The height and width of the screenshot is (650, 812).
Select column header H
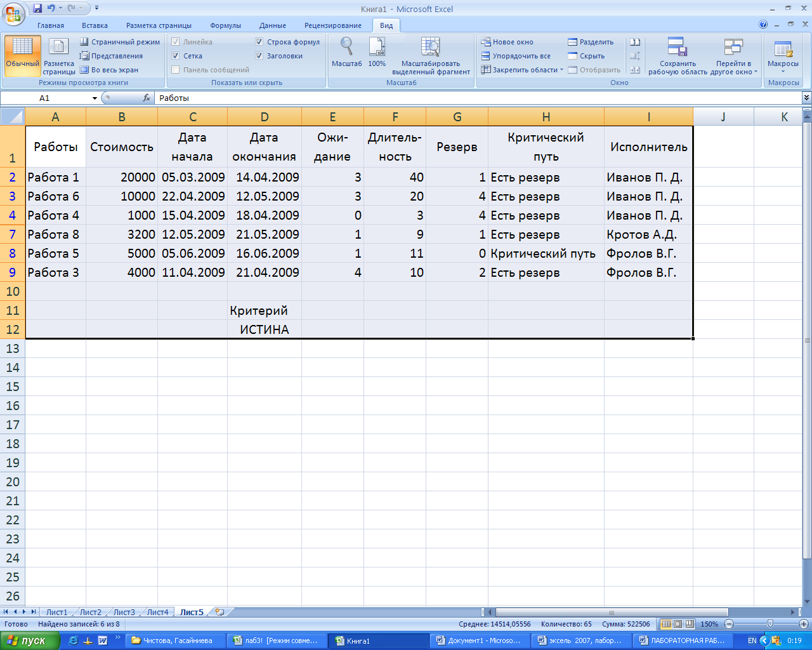pos(546,117)
